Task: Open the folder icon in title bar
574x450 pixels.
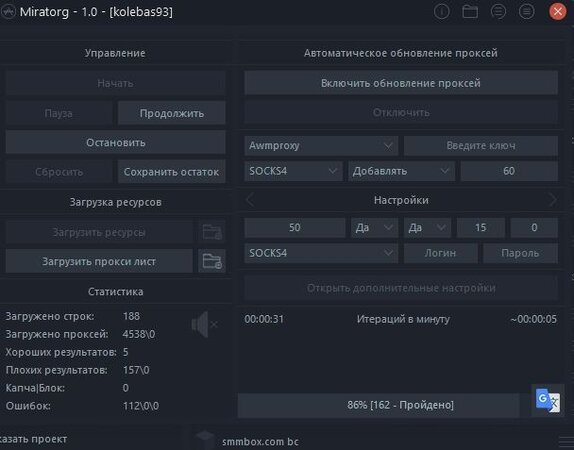Action: coord(470,12)
